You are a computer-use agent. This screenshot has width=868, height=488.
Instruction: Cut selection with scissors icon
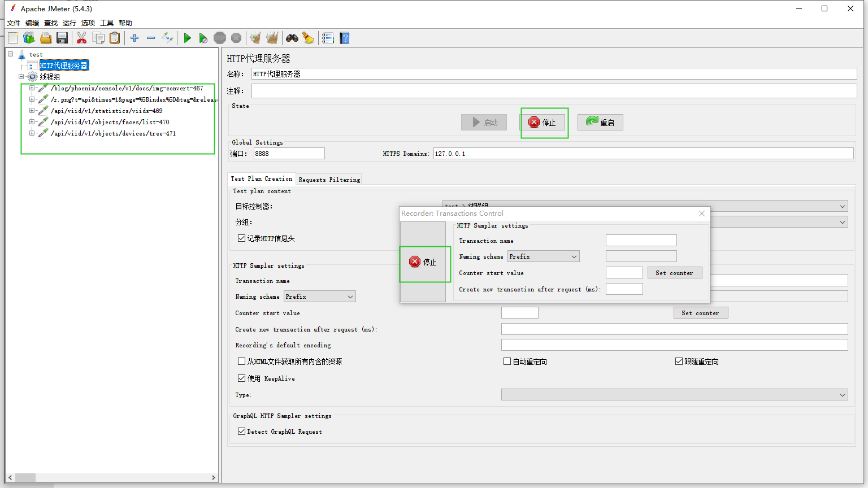pos(81,38)
